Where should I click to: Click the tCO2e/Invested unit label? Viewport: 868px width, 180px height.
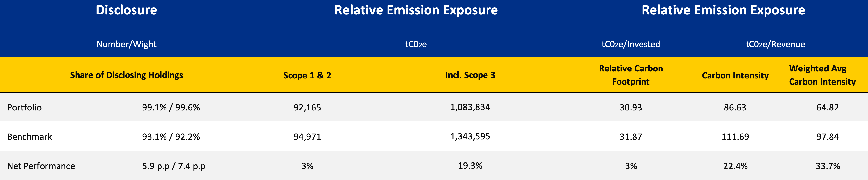631,44
